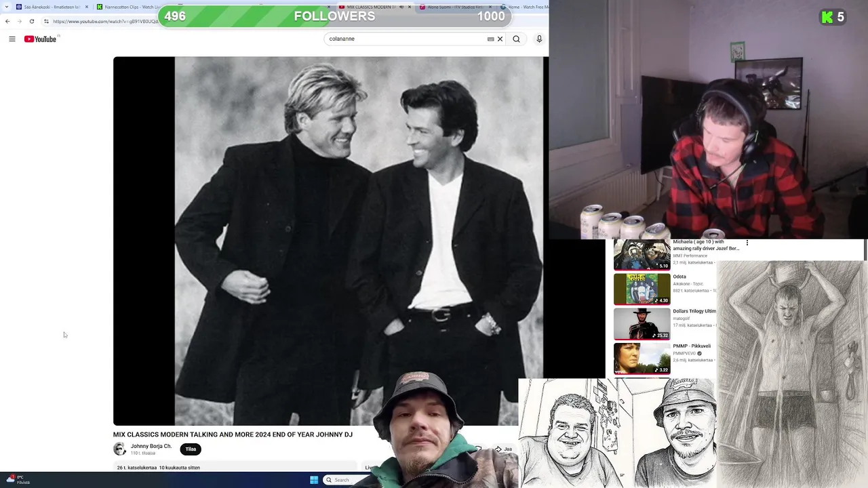Open the YouTube hamburger guide menu

pyautogui.click(x=12, y=39)
